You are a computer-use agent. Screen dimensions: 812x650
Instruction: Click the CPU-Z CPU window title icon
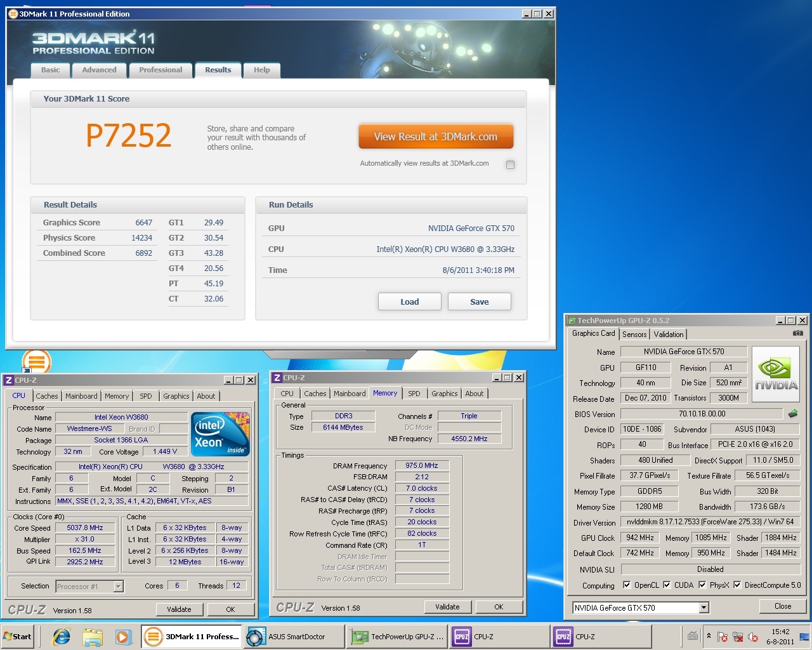coord(9,380)
